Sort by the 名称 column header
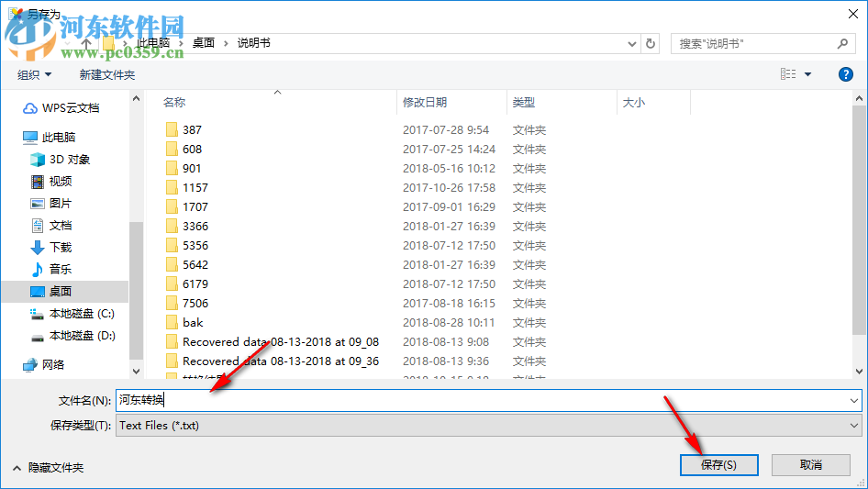 pos(174,103)
